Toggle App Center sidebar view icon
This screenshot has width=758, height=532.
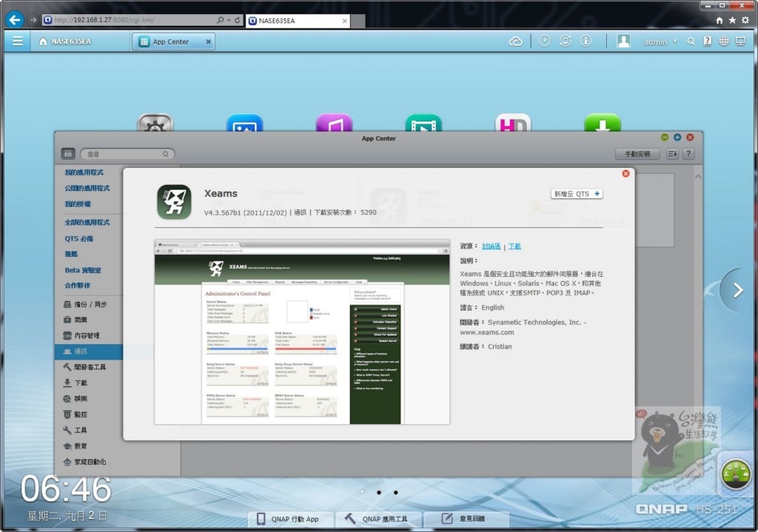(x=68, y=154)
